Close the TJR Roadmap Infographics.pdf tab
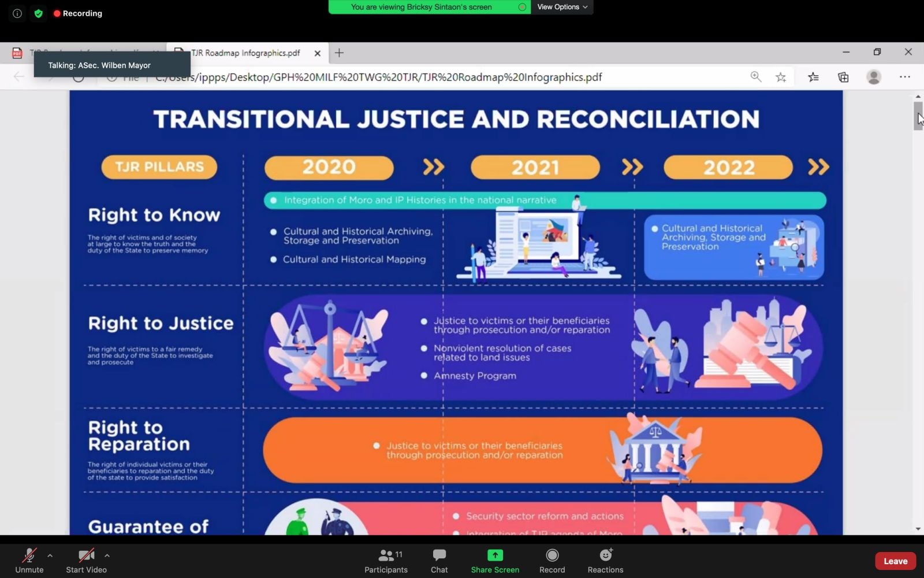 [318, 53]
